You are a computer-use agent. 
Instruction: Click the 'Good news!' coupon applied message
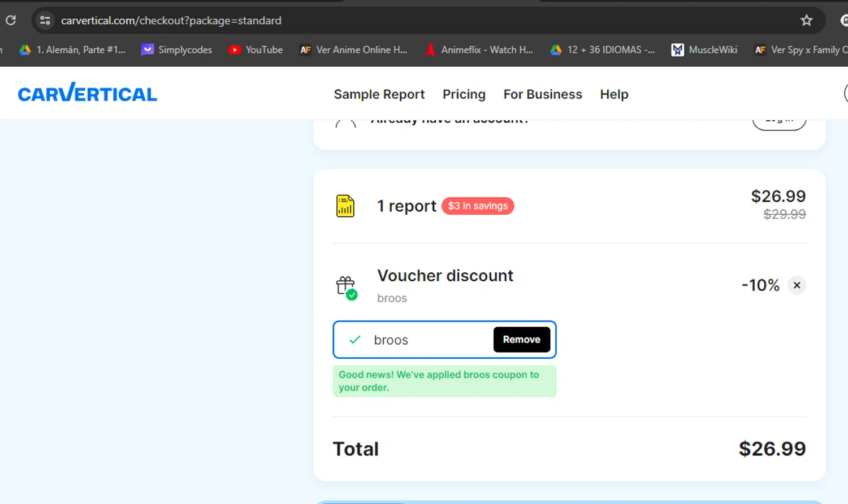(x=444, y=381)
